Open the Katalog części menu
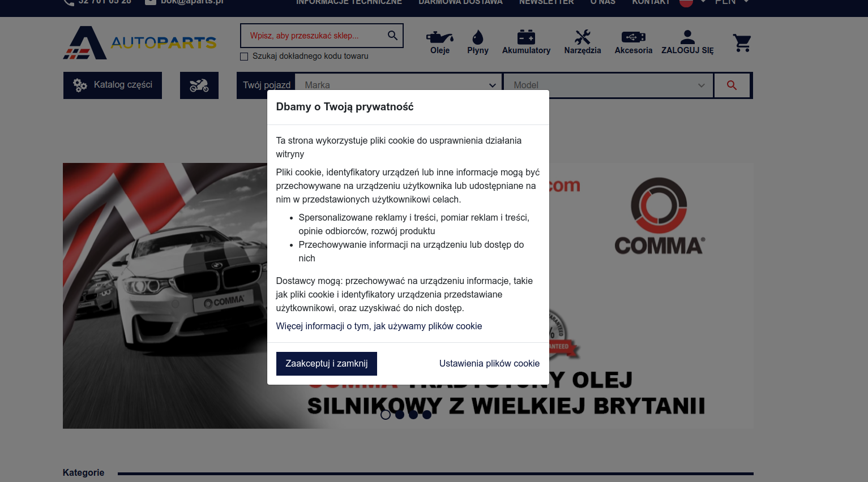The width and height of the screenshot is (868, 482). 113,85
